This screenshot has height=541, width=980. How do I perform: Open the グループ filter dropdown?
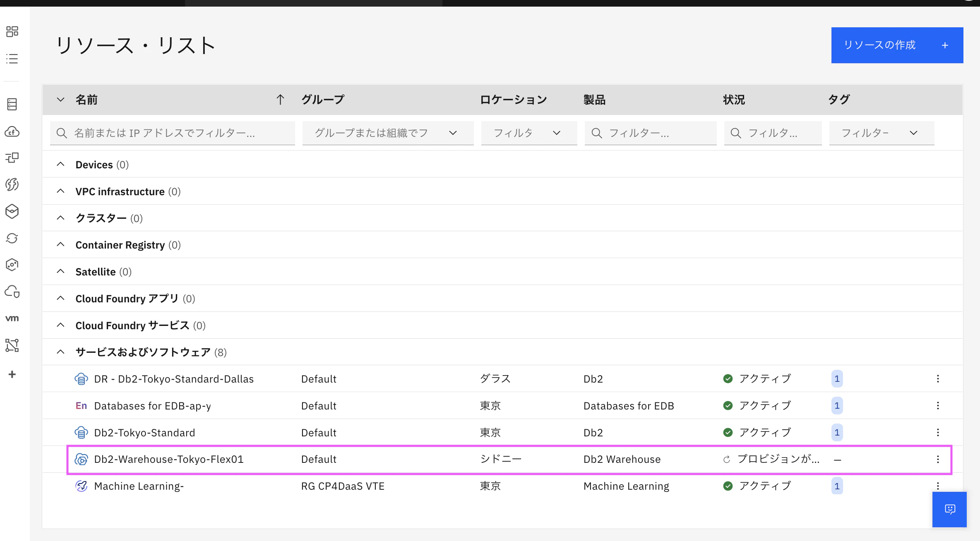(388, 133)
